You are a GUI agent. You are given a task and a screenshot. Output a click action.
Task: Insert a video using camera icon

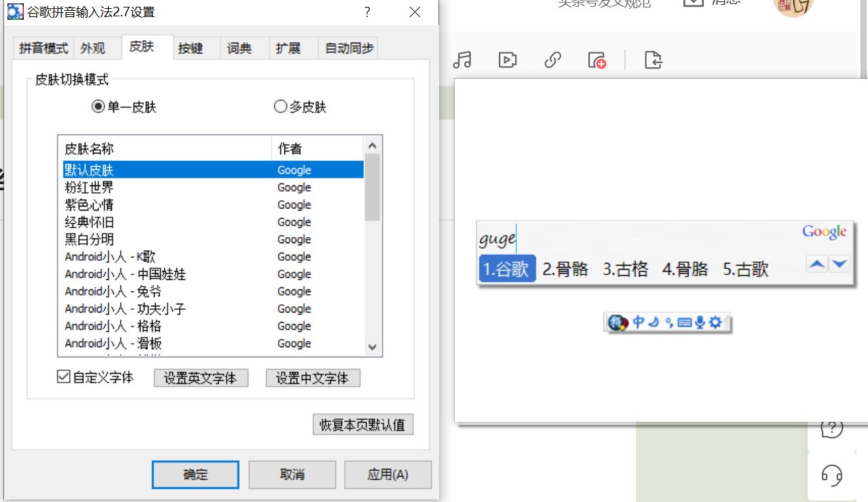(506, 60)
